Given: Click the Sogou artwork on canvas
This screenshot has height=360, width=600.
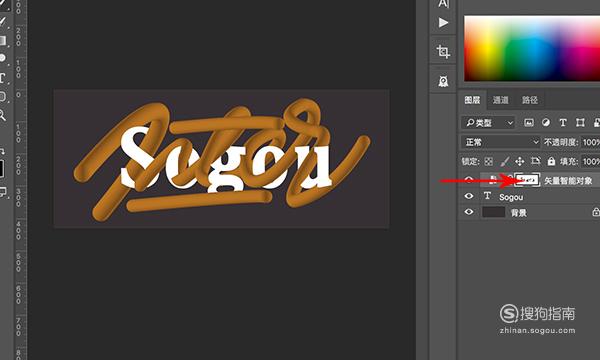Looking at the screenshot, I should click(x=222, y=158).
